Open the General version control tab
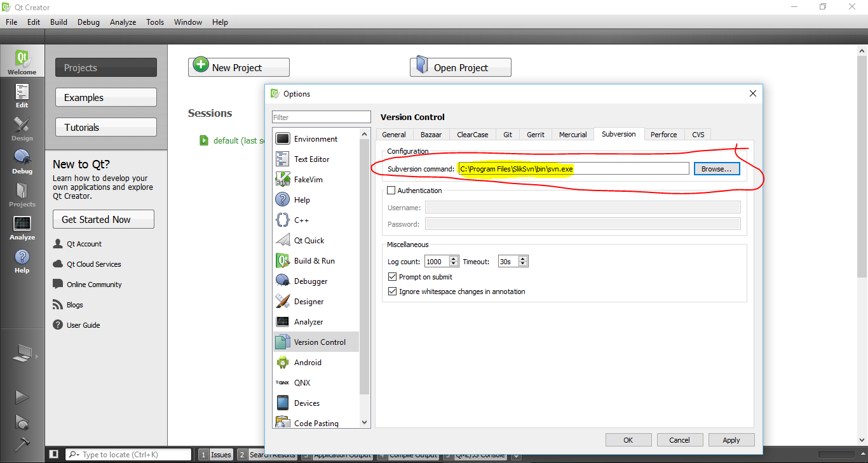Screen dimensions: 868x463 click(394, 135)
